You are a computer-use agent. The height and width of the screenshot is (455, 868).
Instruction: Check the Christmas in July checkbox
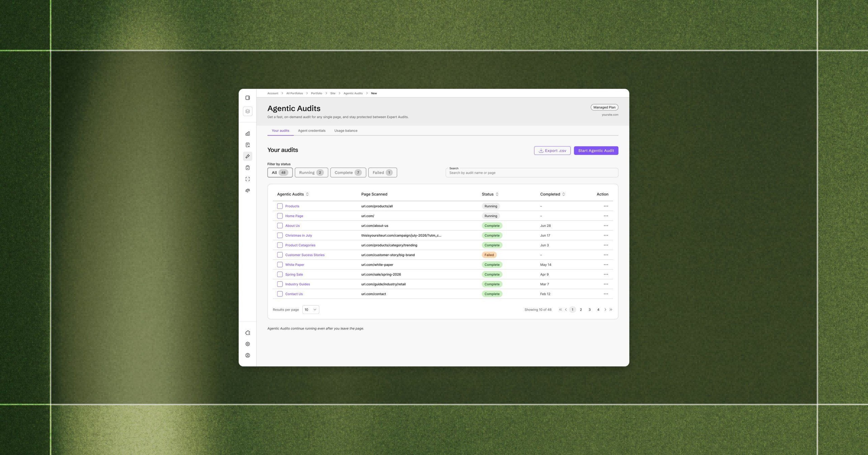[x=280, y=235]
